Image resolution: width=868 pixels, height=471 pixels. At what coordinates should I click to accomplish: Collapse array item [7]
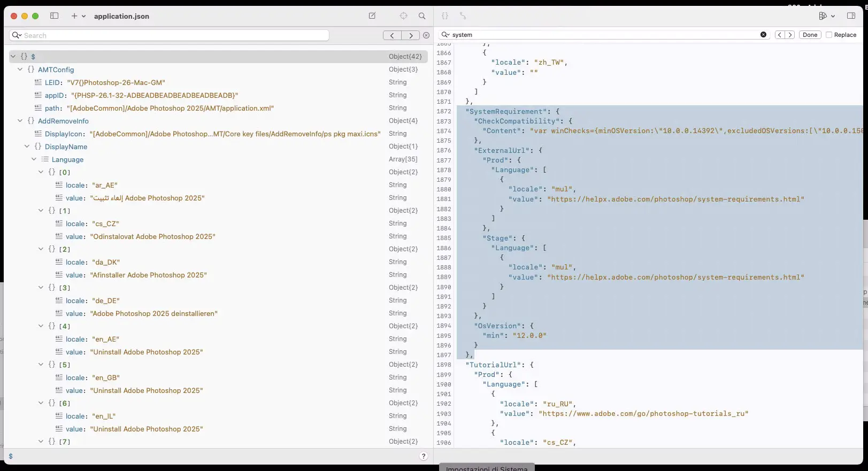[x=41, y=442]
